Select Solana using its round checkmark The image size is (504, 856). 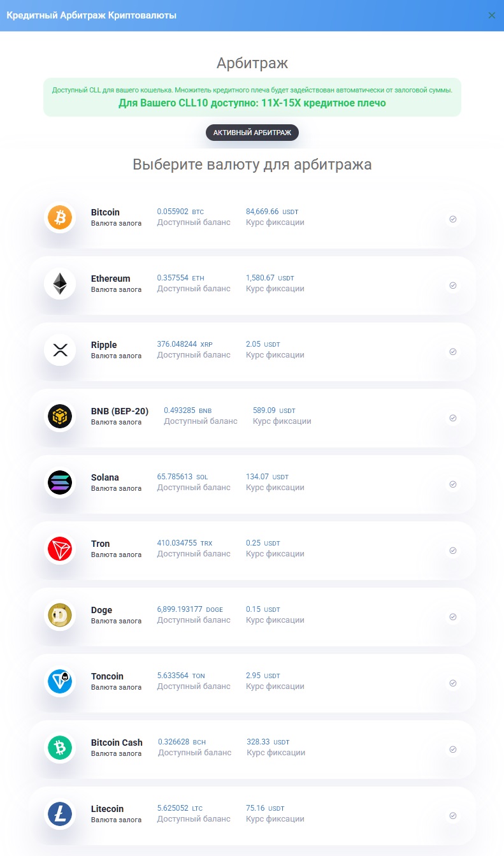point(453,484)
